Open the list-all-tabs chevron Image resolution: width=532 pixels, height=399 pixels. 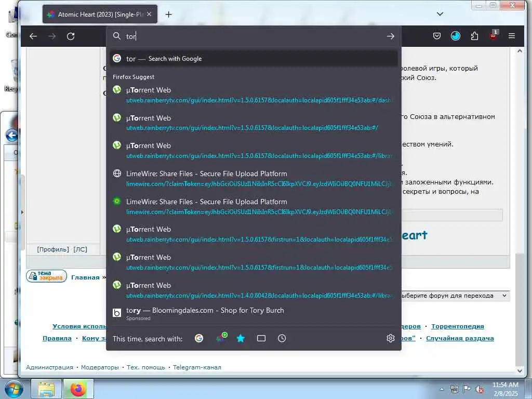coord(440,14)
